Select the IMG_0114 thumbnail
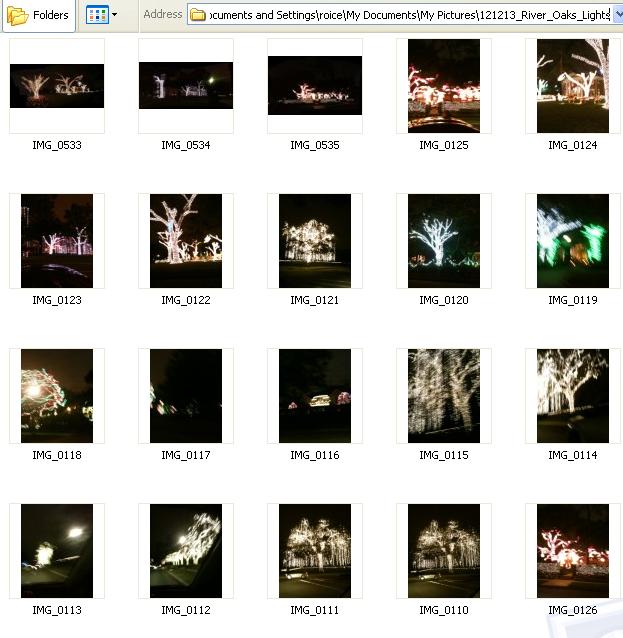The height and width of the screenshot is (638, 623). tap(573, 396)
